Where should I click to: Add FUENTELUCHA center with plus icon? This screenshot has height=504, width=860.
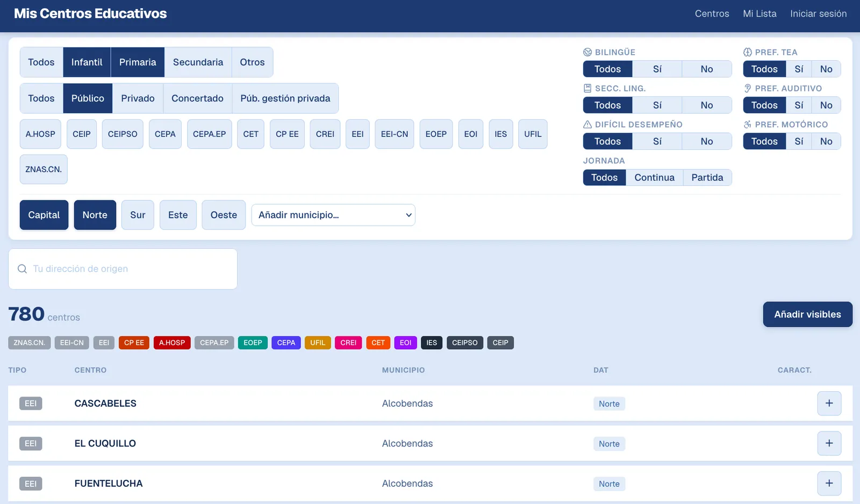829,483
